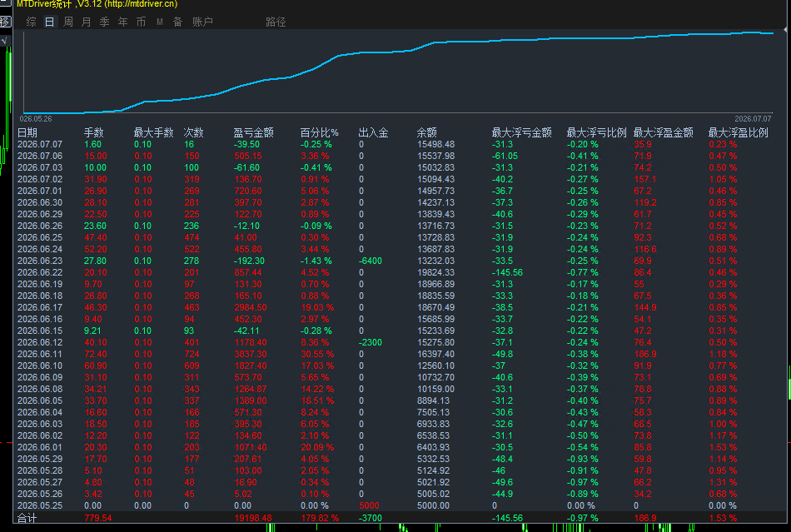791x532 pixels.
Task: Select the 2026.06.23 date cell
Action: pos(40,261)
